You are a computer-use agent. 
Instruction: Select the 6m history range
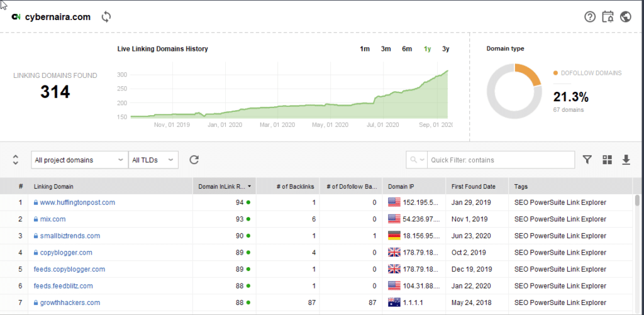(407, 49)
